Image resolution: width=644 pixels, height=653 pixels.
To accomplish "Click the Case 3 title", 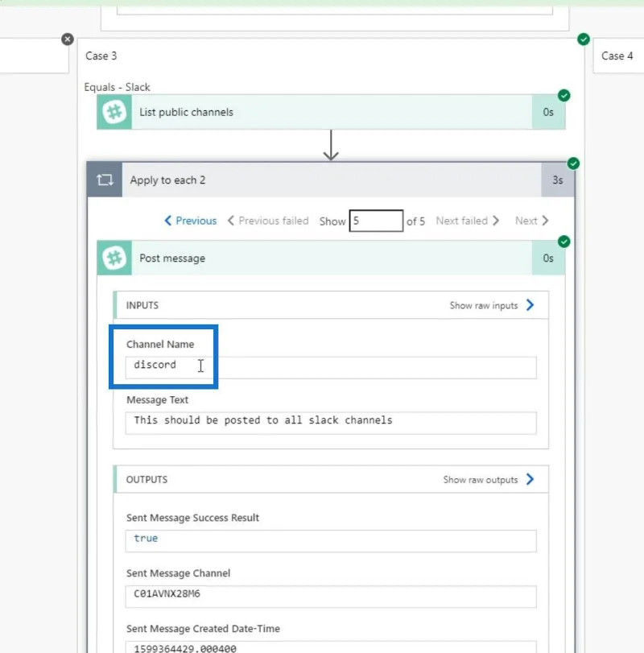I will click(101, 56).
